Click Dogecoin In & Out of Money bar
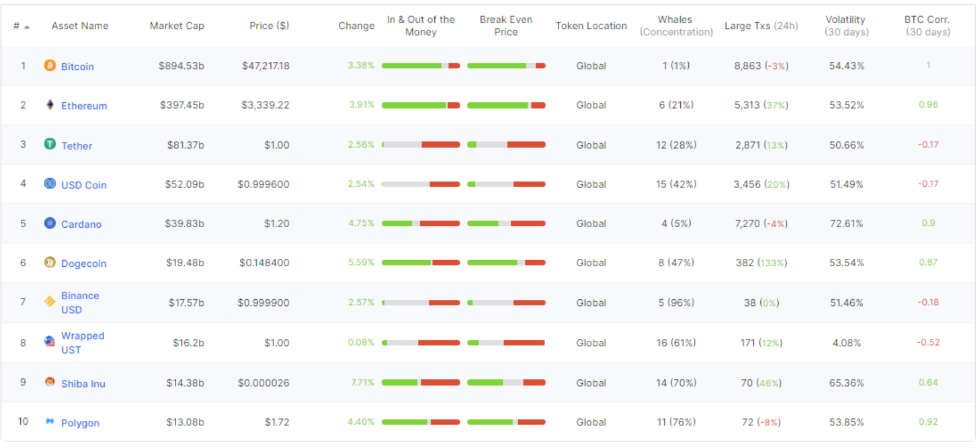This screenshot has height=448, width=980. click(x=421, y=263)
